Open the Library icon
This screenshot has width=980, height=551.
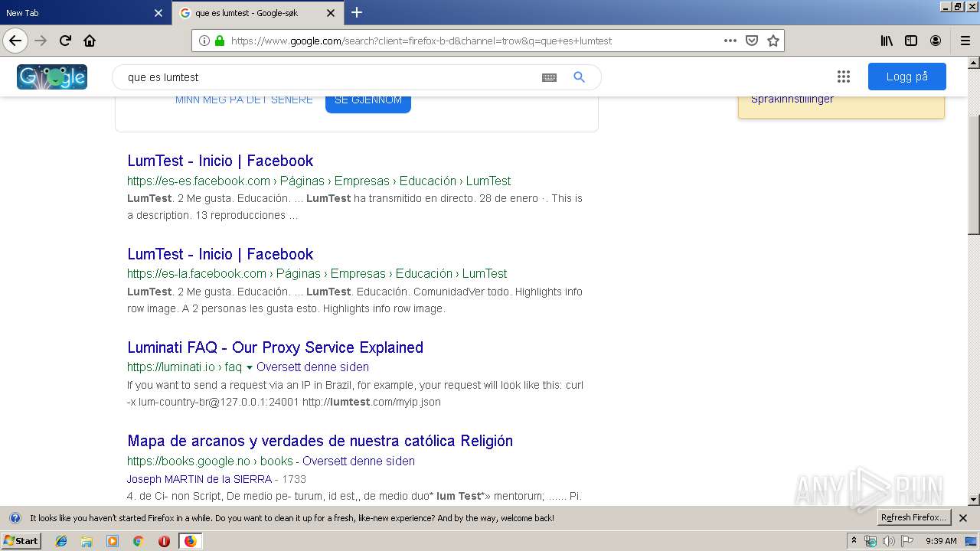tap(887, 41)
